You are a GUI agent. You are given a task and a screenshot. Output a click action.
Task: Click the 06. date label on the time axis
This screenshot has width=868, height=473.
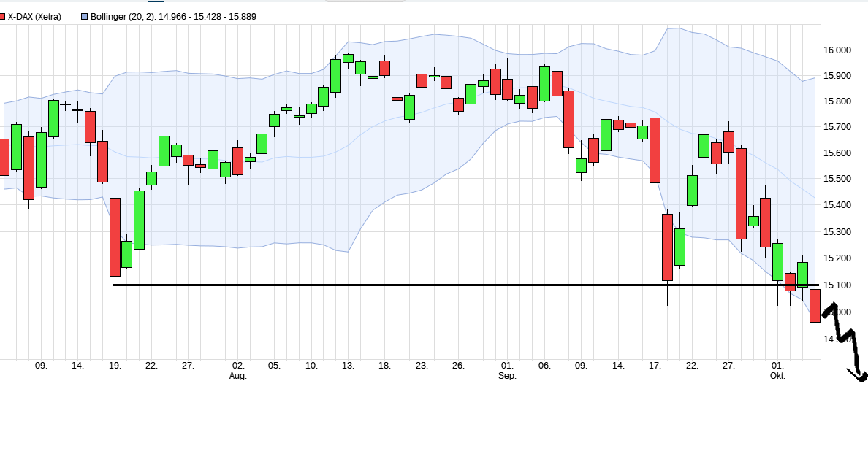pyautogui.click(x=544, y=366)
